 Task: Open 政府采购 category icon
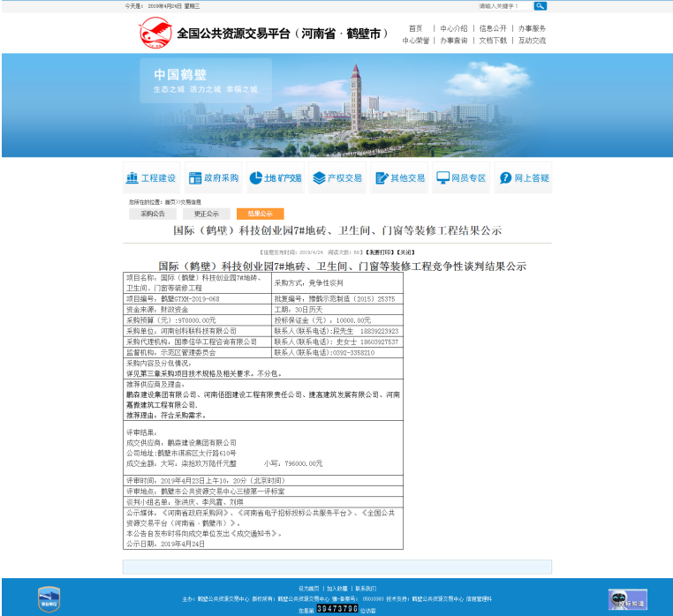tap(194, 177)
